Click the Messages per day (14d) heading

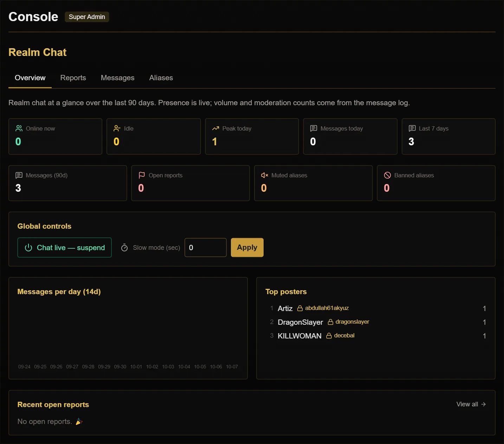(x=59, y=292)
